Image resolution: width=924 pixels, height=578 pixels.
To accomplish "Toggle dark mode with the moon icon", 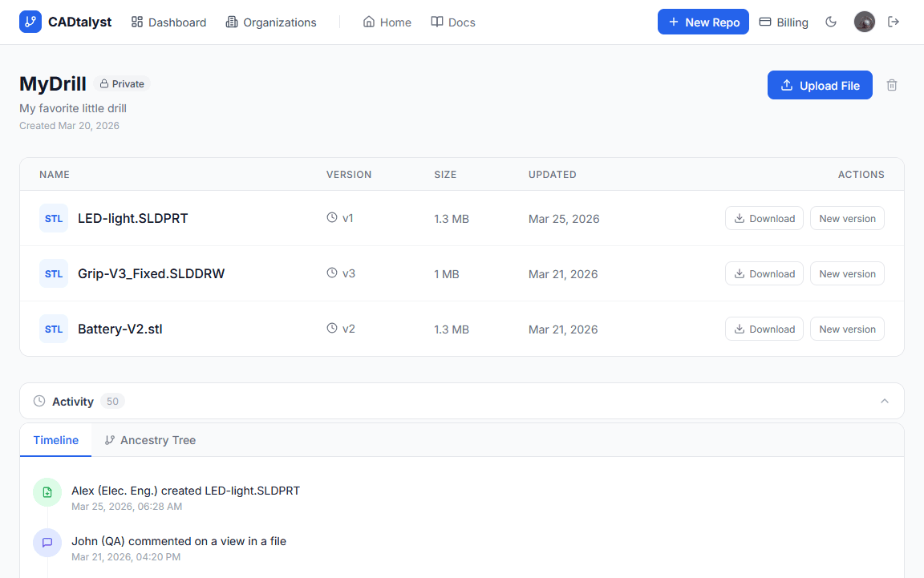I will (831, 22).
